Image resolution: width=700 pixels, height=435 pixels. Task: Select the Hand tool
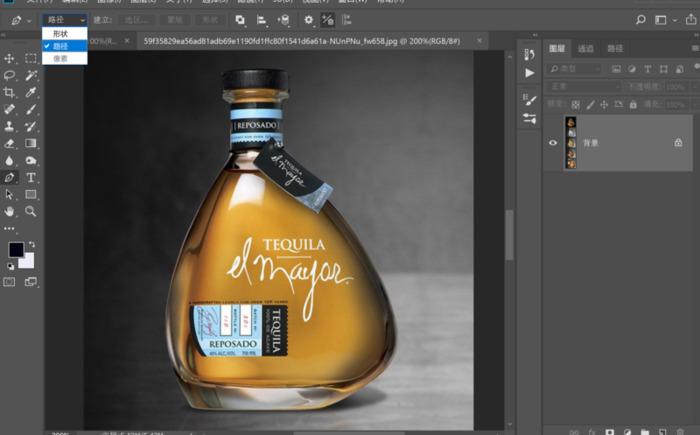tap(9, 211)
